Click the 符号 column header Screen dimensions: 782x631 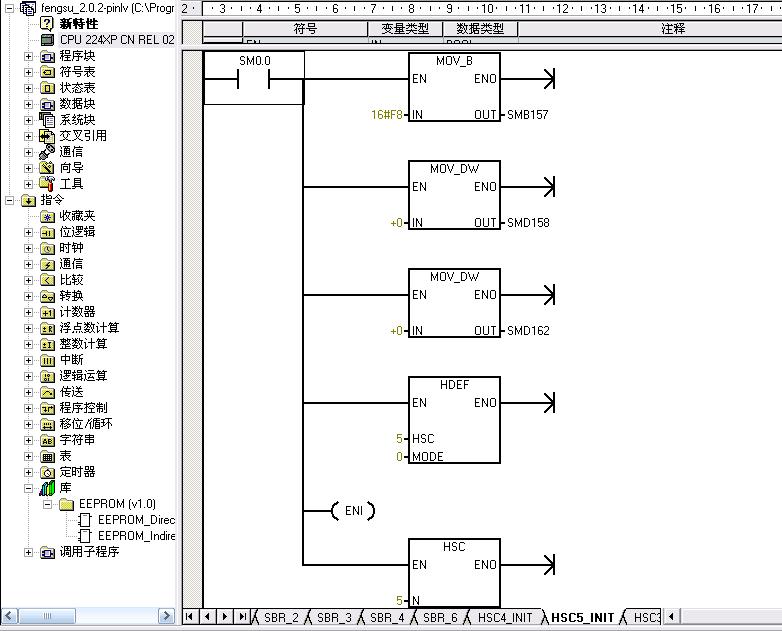(305, 28)
